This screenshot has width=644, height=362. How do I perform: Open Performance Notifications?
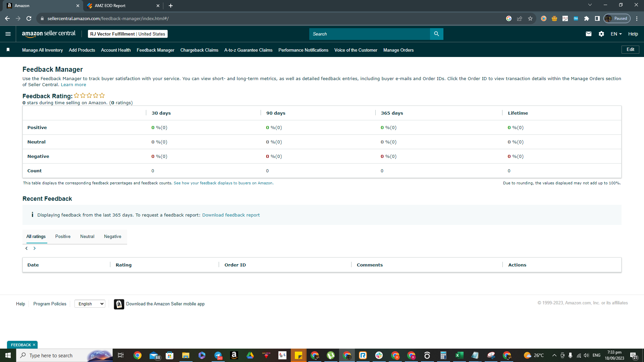pos(303,50)
